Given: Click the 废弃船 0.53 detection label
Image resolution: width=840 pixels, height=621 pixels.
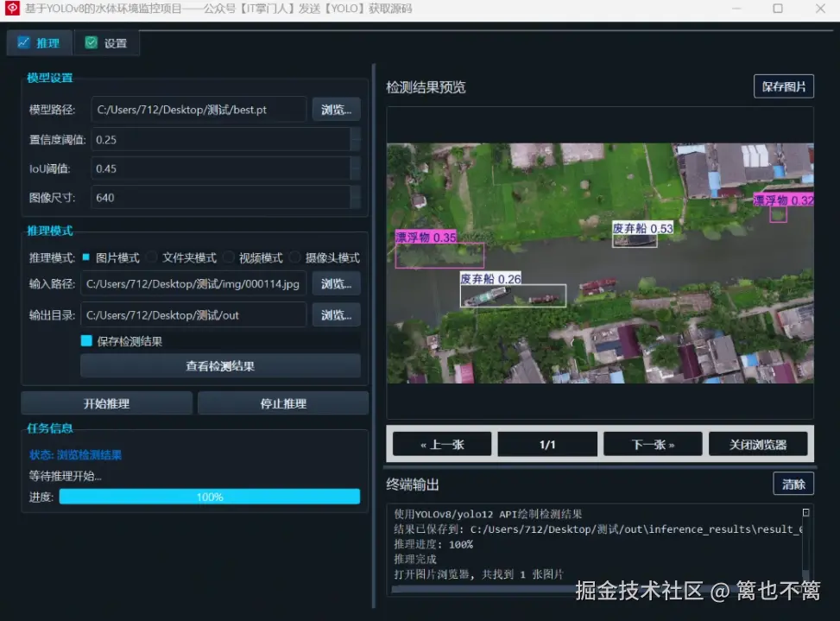Looking at the screenshot, I should pos(642,228).
